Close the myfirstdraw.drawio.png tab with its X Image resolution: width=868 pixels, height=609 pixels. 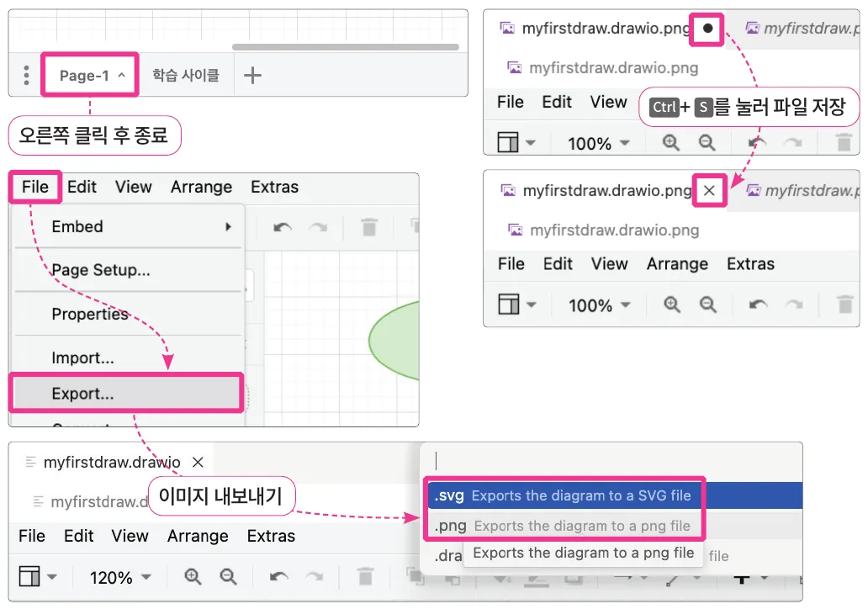[x=709, y=191]
